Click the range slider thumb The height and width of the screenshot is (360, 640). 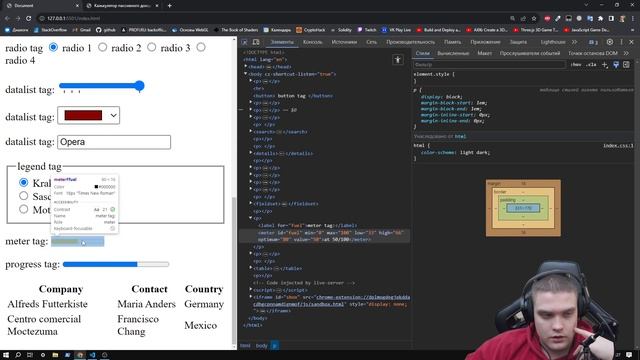[139, 86]
